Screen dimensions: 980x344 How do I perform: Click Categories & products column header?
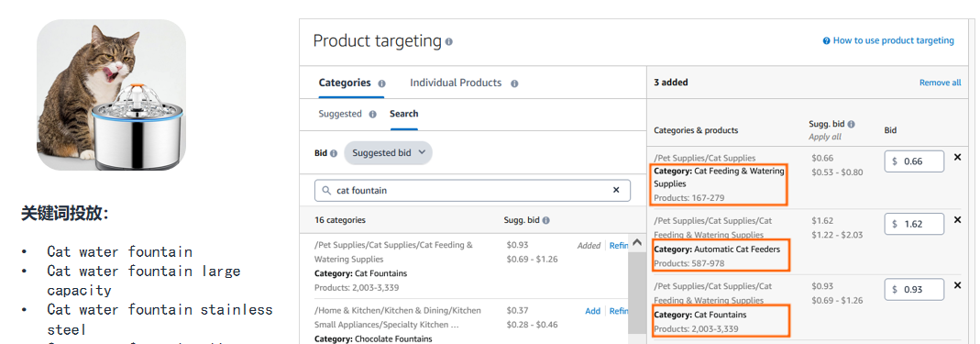click(696, 130)
